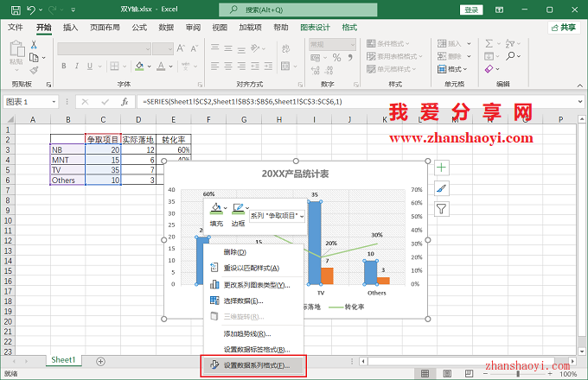The image size is (588, 380).
Task: Toggle Underline formatting
Action: [90, 66]
